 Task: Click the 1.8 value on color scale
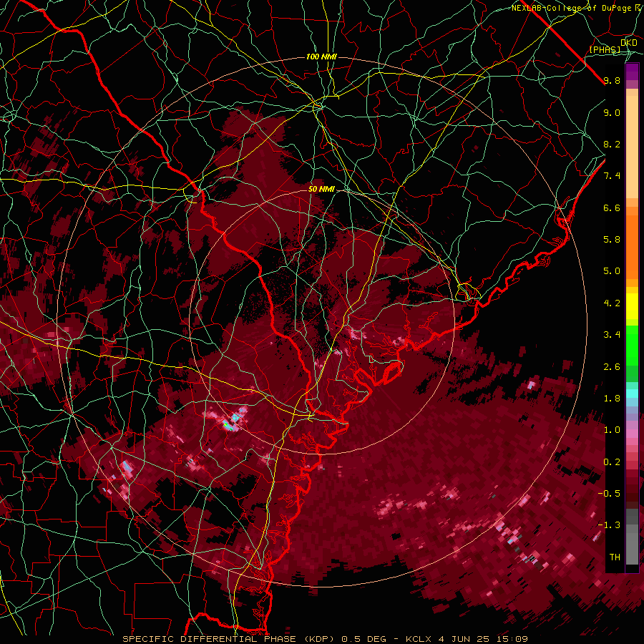tap(612, 399)
